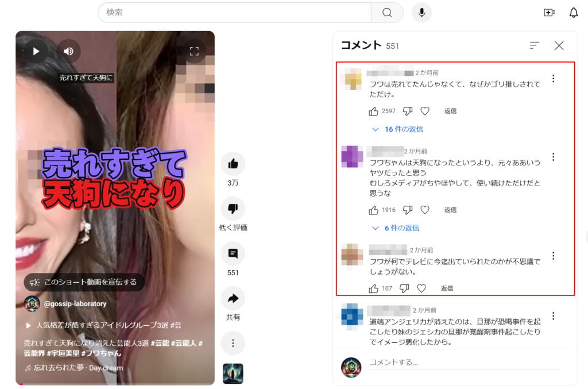Open the notifications bell
This screenshot has width=588, height=389.
pos(573,13)
